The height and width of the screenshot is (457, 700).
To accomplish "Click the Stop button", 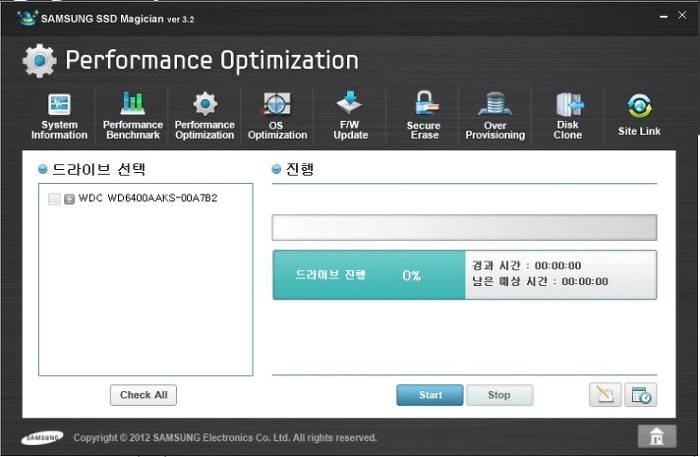I will (x=499, y=395).
